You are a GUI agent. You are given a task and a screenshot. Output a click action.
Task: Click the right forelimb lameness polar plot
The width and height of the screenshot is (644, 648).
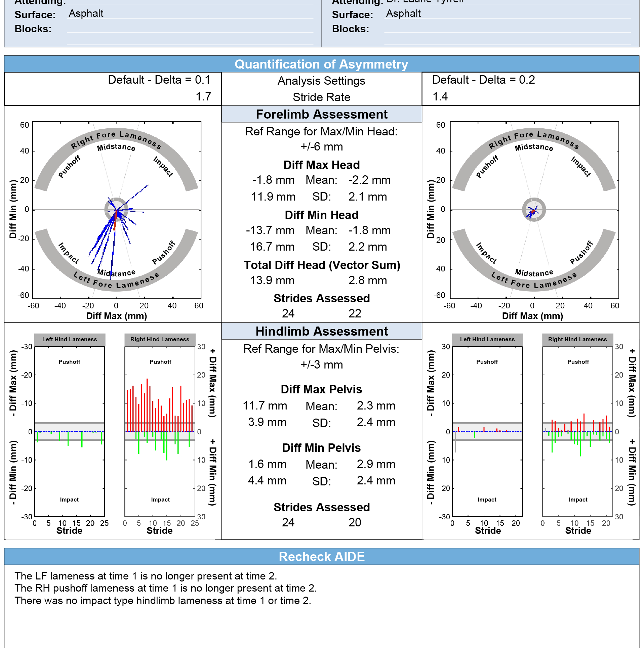click(533, 210)
